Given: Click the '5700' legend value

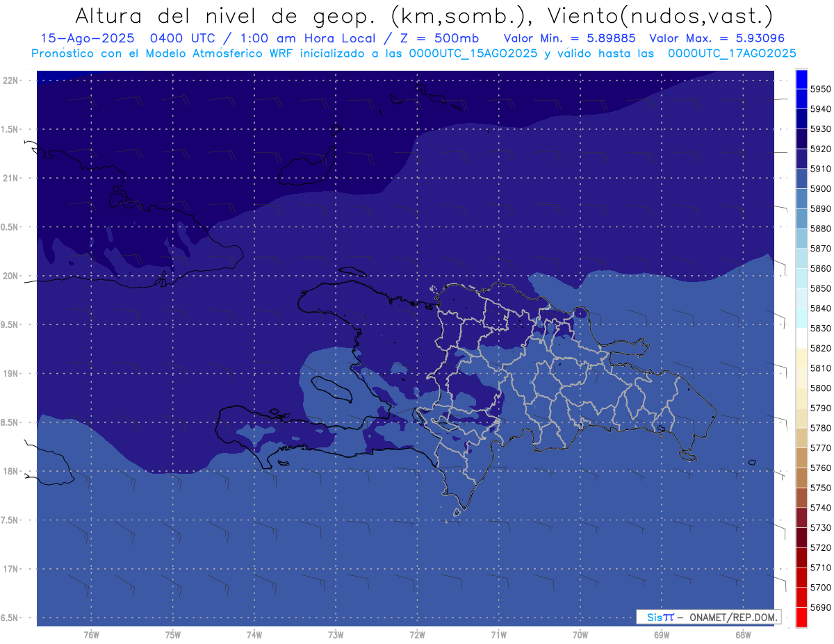Looking at the screenshot, I should 820,588.
